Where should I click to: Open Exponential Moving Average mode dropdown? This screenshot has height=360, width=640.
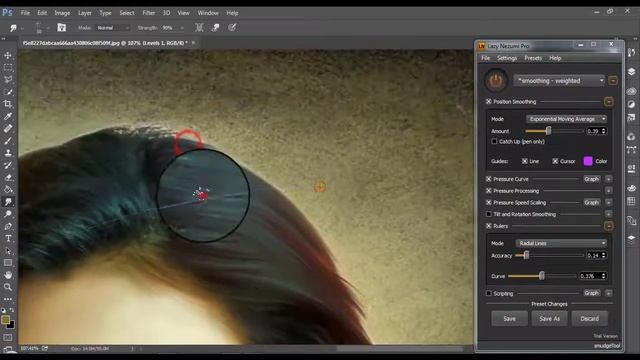pos(567,119)
